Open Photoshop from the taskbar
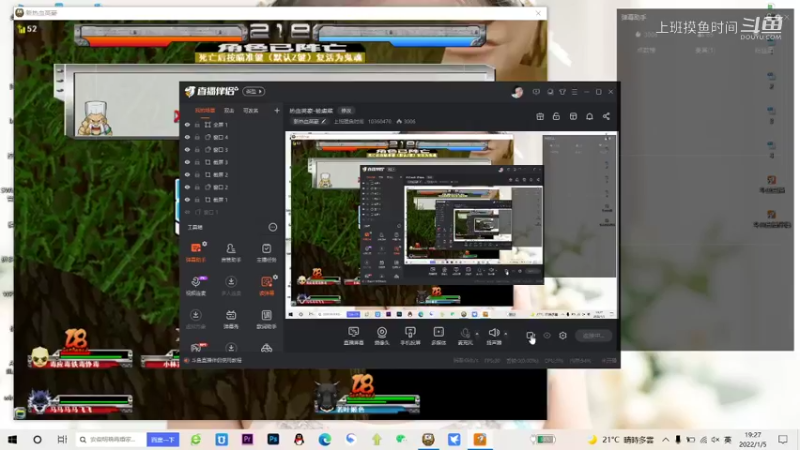The image size is (800, 450). 273,439
